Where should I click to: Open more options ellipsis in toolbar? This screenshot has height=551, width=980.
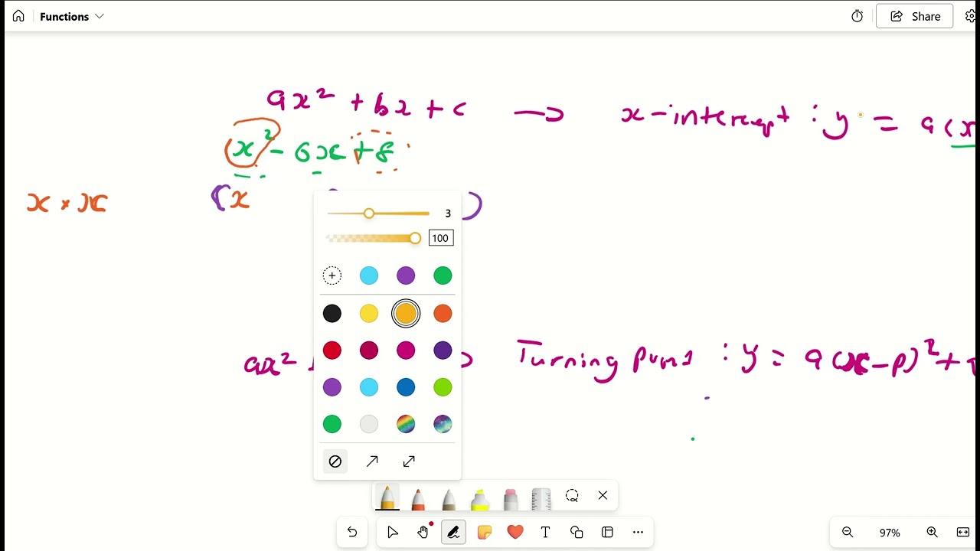638,532
